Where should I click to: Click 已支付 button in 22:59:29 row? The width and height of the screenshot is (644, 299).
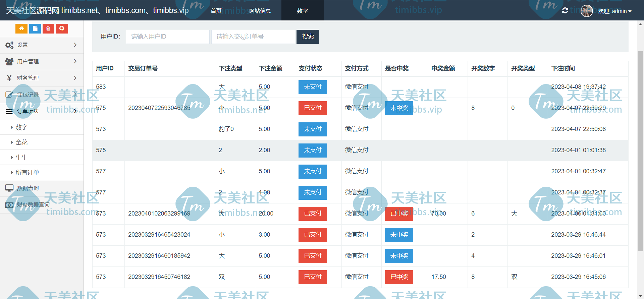tap(313, 108)
